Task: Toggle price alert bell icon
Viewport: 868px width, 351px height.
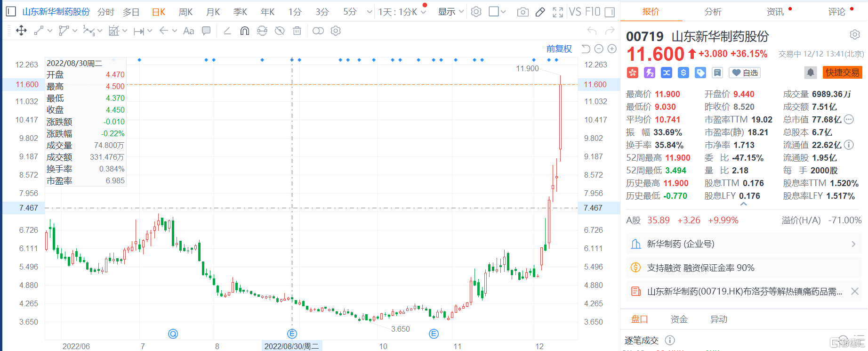Action: point(810,73)
